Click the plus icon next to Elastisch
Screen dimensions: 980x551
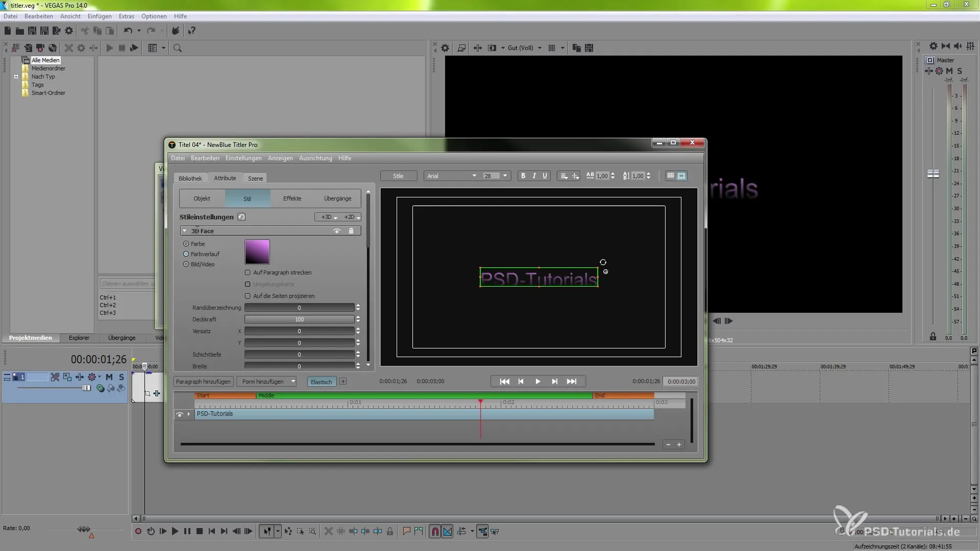343,382
